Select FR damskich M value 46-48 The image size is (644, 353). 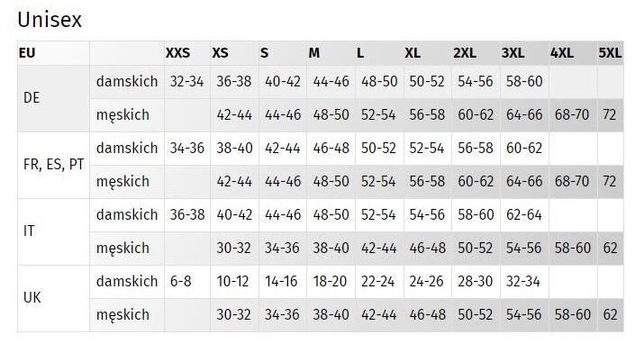[x=331, y=148]
